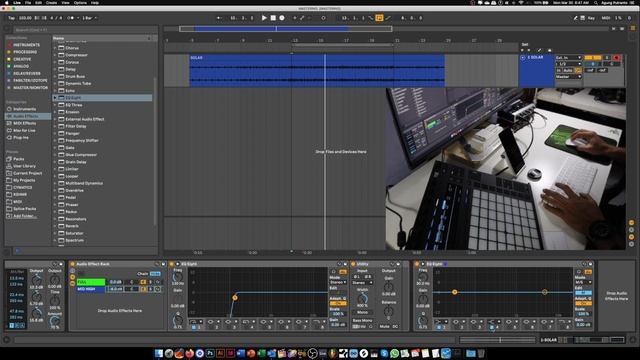Viewport: 640px width, 360px height.
Task: Click the Width knob in Utility
Action: [362, 298]
